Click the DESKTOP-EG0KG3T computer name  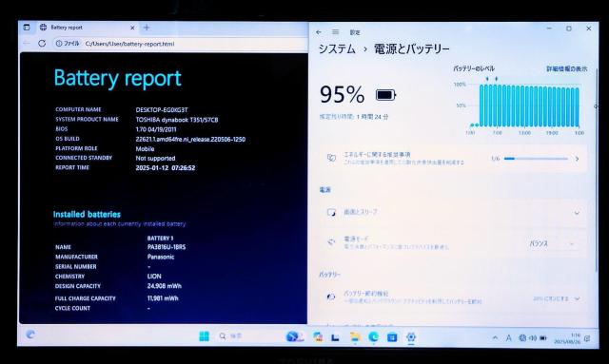pyautogui.click(x=162, y=110)
